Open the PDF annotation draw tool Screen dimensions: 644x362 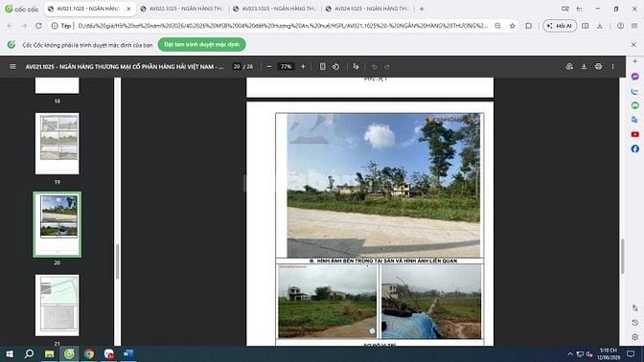(356, 66)
